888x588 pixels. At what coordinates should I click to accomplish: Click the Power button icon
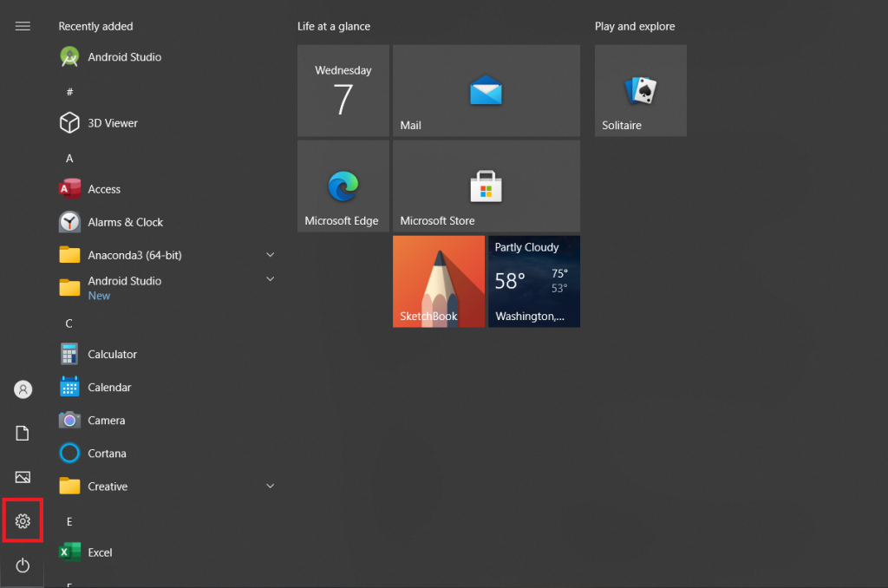23,565
